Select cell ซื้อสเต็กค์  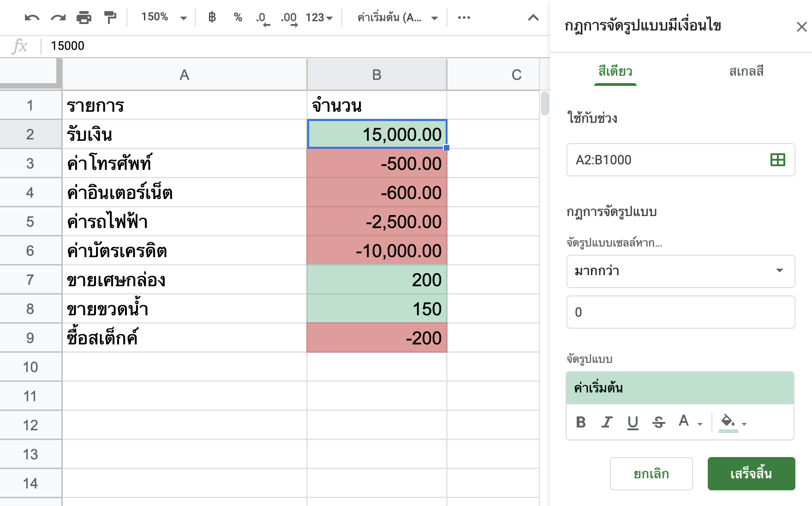coord(185,338)
